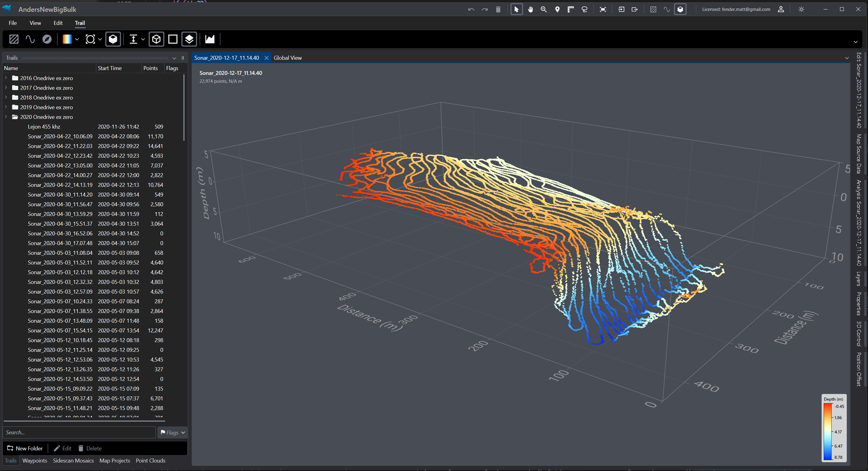Screen dimensions: 868x471
Task: Choose the ruler measure tool
Action: click(x=571, y=9)
